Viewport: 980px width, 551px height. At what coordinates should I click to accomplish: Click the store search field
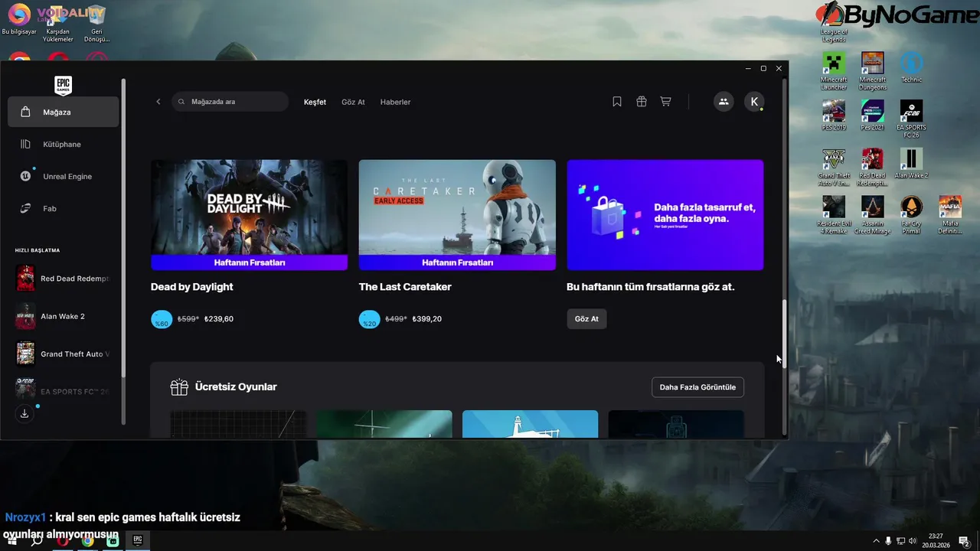230,102
